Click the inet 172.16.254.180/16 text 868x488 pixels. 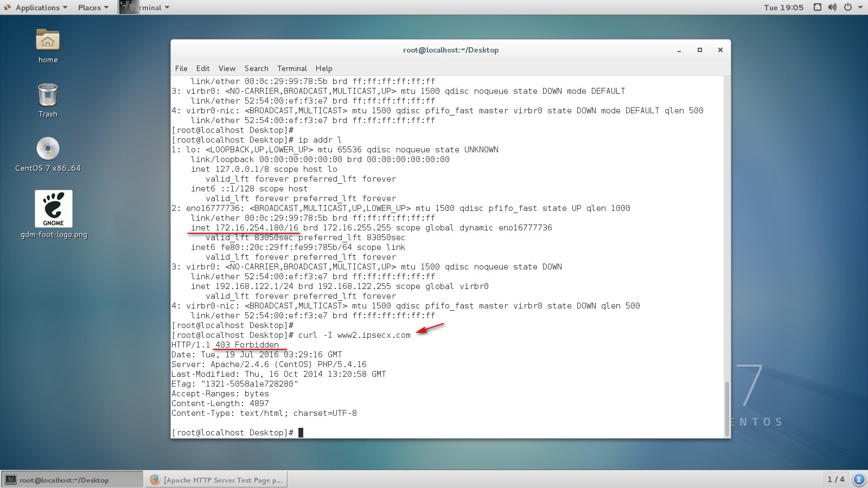click(244, 228)
